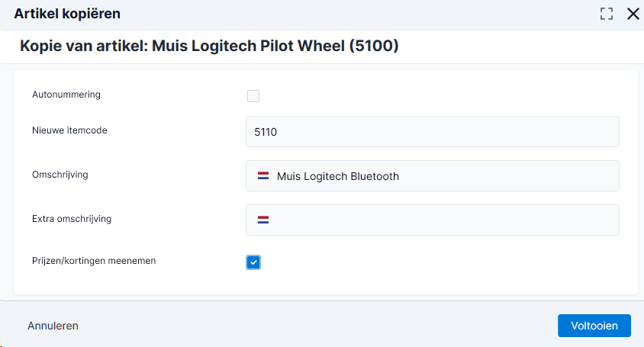Click the Nieuwe itemcode label

(x=69, y=130)
